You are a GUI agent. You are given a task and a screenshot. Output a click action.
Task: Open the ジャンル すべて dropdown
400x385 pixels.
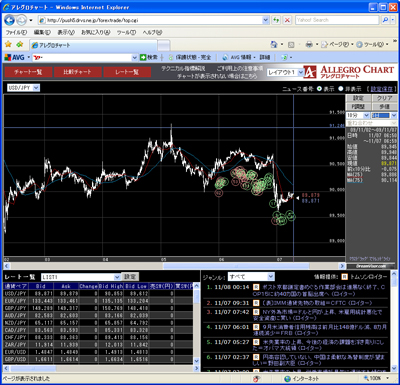pyautogui.click(x=251, y=277)
